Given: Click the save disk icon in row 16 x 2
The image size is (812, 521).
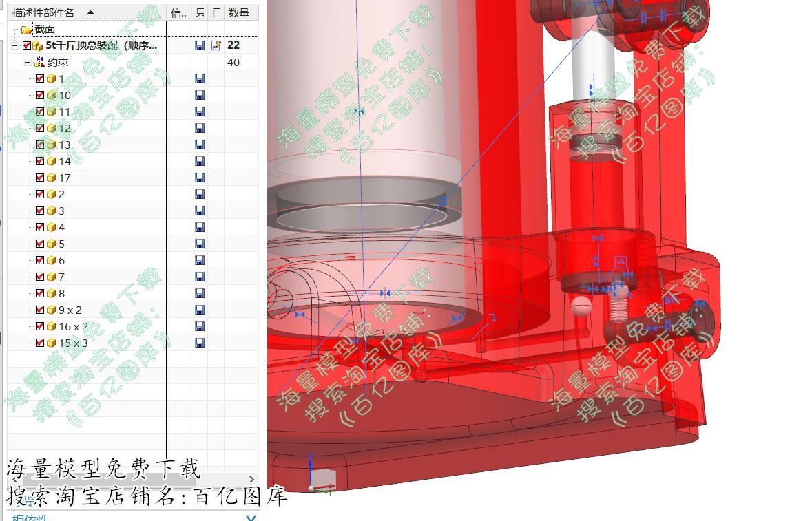Looking at the screenshot, I should (199, 326).
